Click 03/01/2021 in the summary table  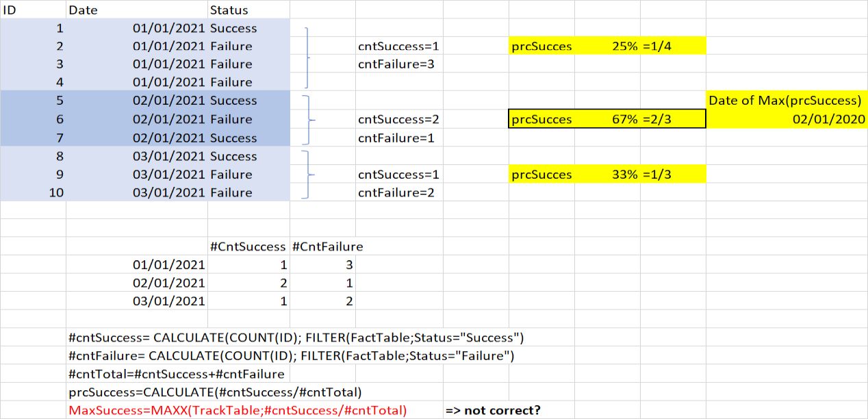tap(137, 301)
